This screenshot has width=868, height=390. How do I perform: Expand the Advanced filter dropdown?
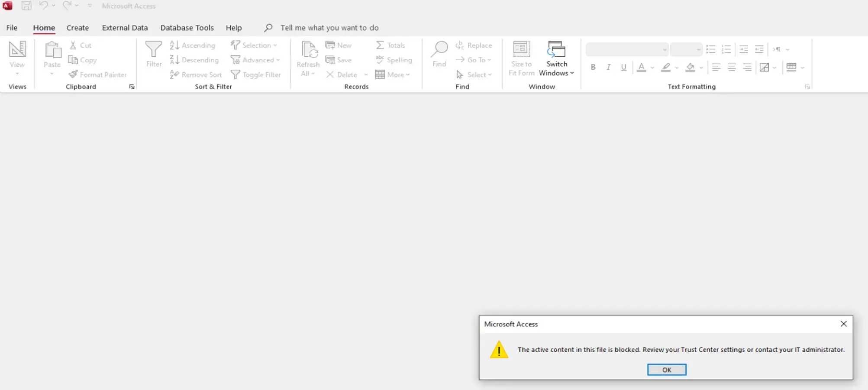(x=255, y=60)
